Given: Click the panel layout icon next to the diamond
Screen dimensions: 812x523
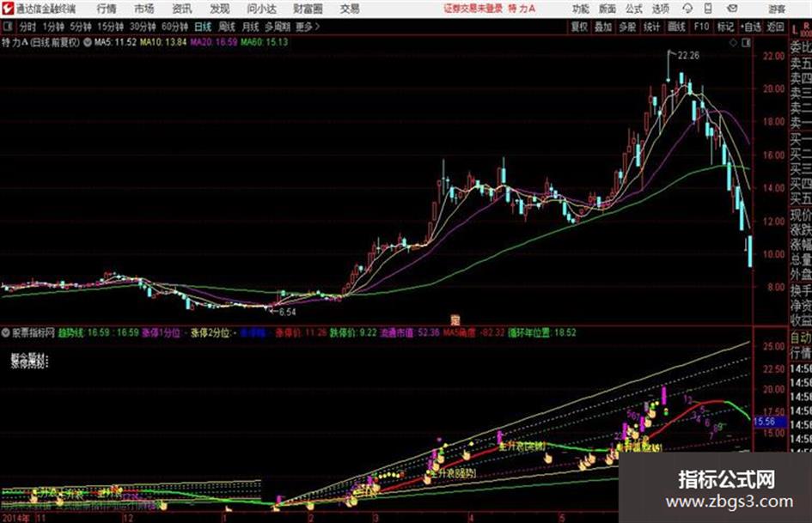Looking at the screenshot, I should [746, 43].
